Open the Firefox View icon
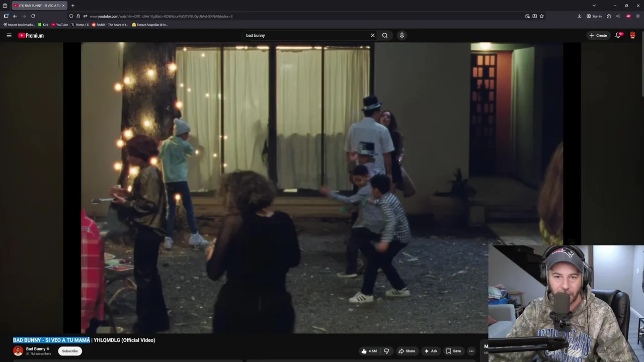The image size is (644, 362). pos(5,6)
